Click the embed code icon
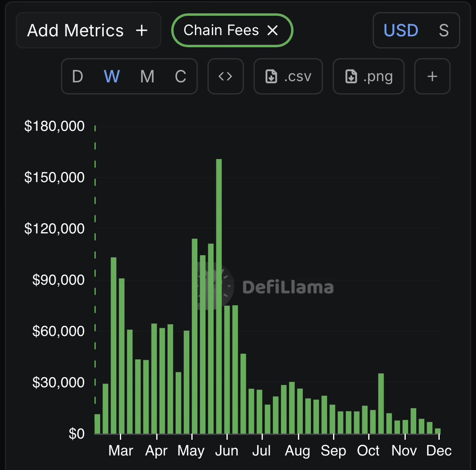The height and width of the screenshot is (470, 476). pos(225,76)
